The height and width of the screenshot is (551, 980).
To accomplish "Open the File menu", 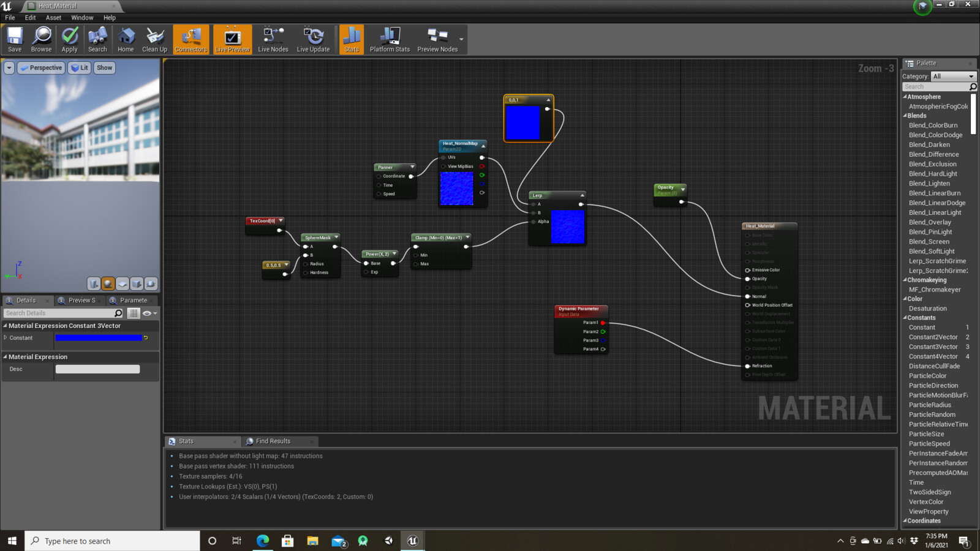I will [10, 18].
